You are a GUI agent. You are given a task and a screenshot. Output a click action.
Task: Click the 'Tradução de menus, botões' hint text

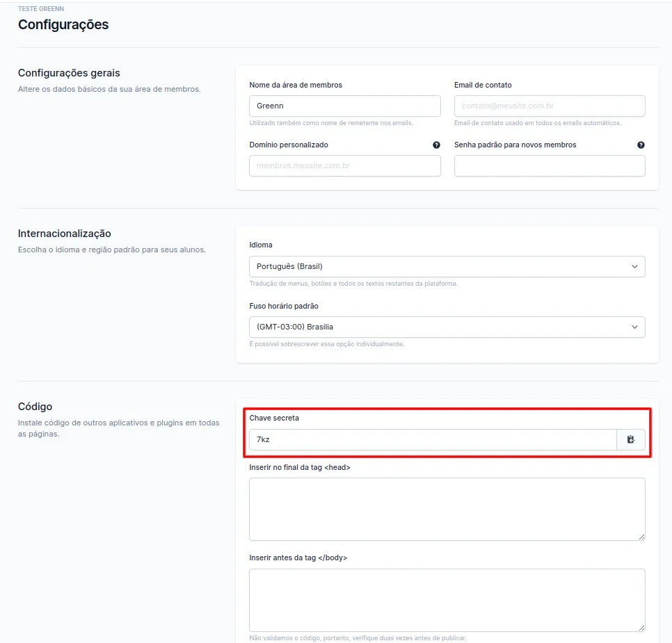tap(353, 284)
